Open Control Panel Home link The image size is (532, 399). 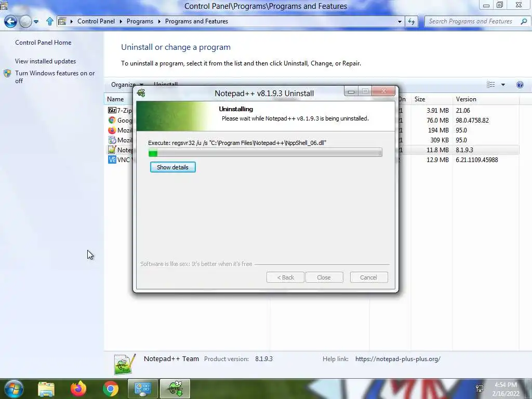tap(43, 43)
